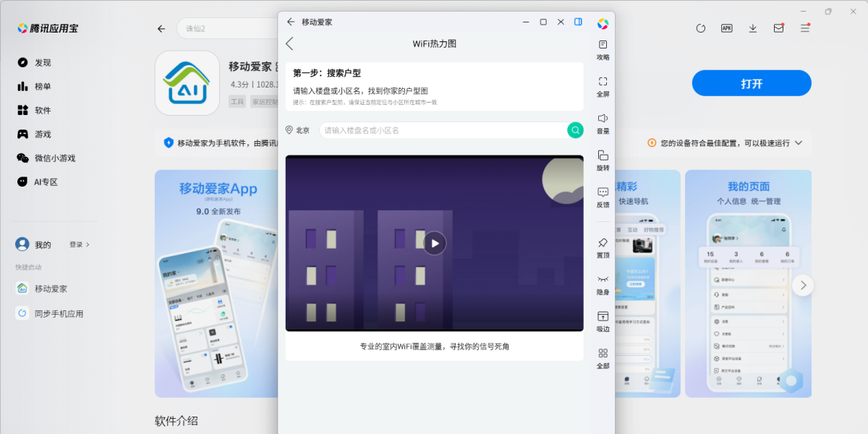Expand the 登录 login arrow
The width and height of the screenshot is (868, 434).
80,244
